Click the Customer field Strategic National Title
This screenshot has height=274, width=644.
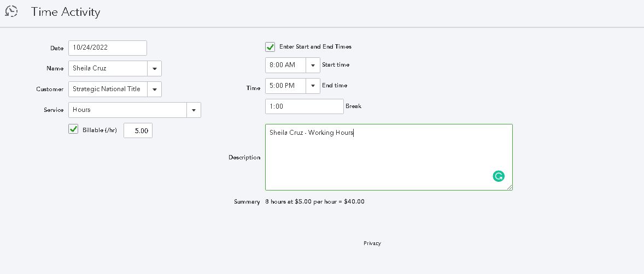[108, 90]
